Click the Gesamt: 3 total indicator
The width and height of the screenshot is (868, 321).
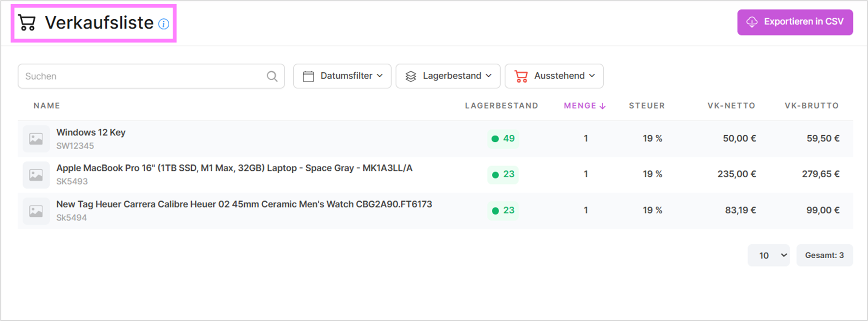[x=825, y=255]
